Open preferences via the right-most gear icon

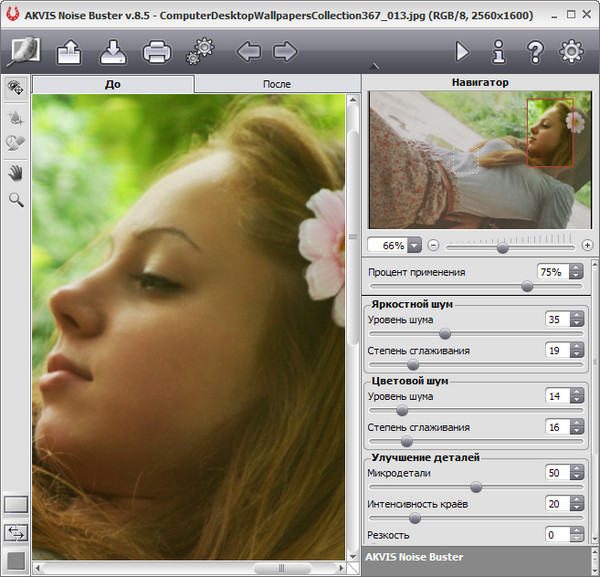click(x=571, y=51)
